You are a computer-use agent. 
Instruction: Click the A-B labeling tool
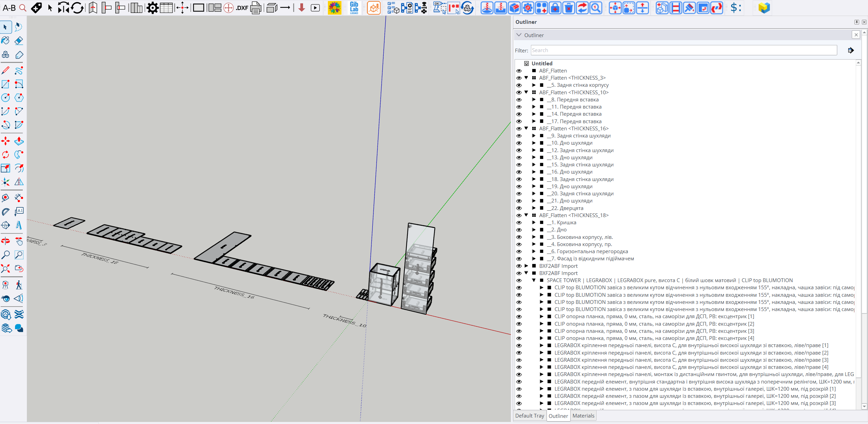pyautogui.click(x=9, y=7)
